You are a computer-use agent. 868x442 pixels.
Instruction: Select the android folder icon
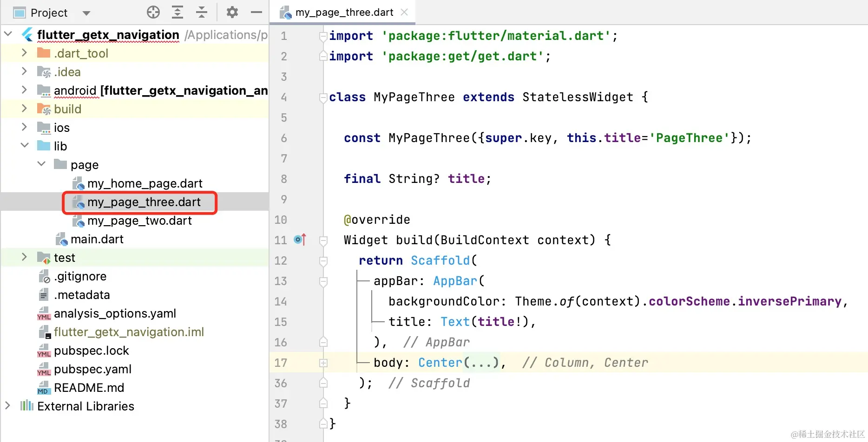point(44,90)
